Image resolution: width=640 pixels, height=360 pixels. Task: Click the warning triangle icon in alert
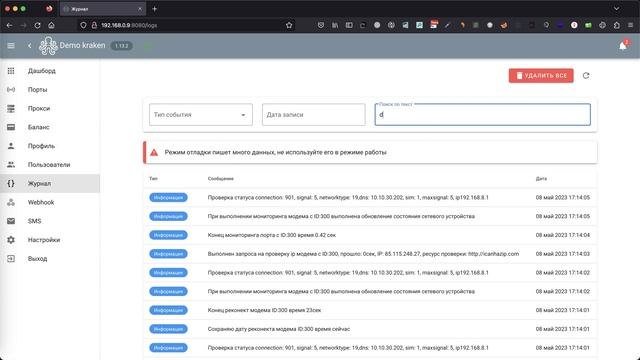(154, 153)
